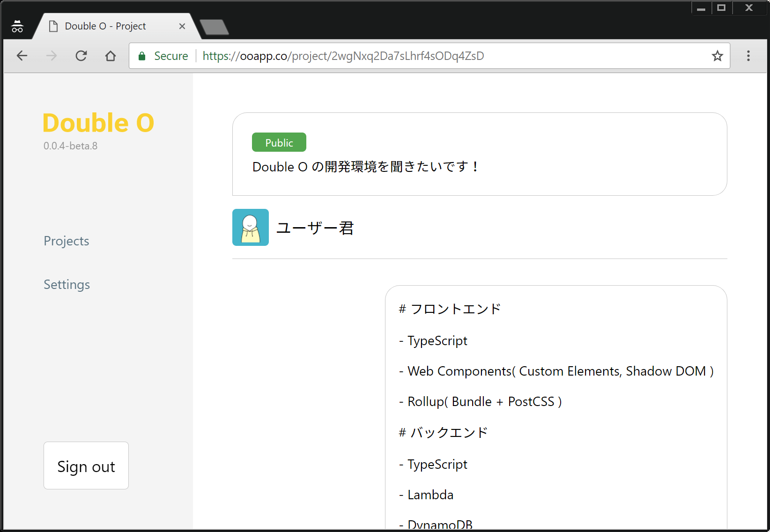Click the 0.0.4-beta.8 version label
This screenshot has width=770, height=532.
tap(70, 146)
